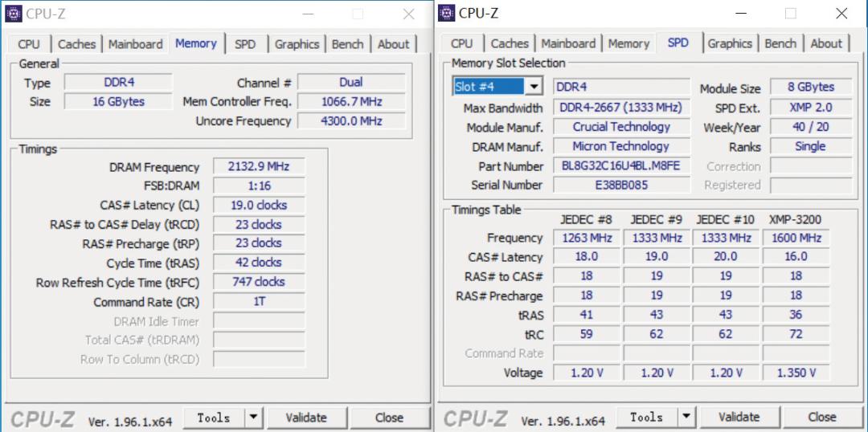Viewport: 868px width, 432px height.
Task: Click the XMP-3200 column header
Action: point(796,219)
